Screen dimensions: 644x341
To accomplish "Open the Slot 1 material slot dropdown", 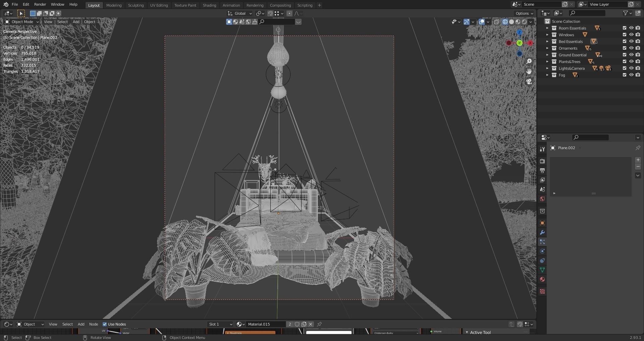I will tap(220, 324).
